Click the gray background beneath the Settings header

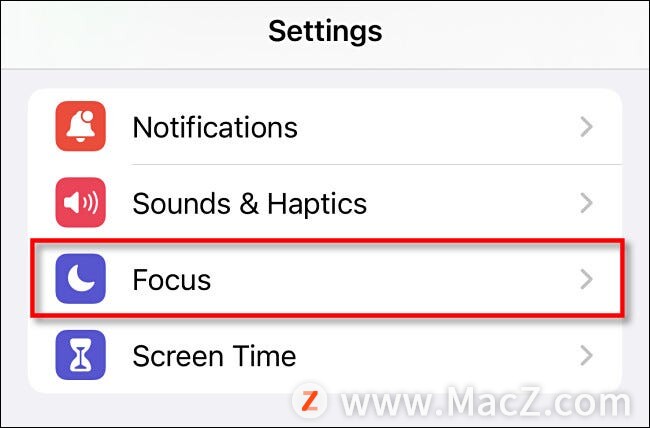[x=325, y=79]
